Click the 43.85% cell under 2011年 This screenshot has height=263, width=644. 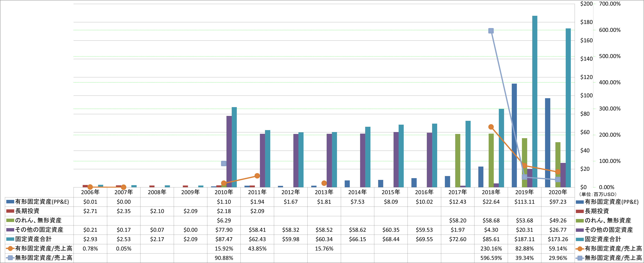click(x=257, y=249)
